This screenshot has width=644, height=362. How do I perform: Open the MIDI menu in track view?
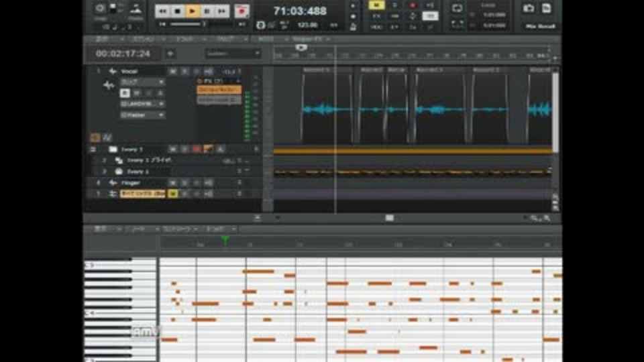266,39
